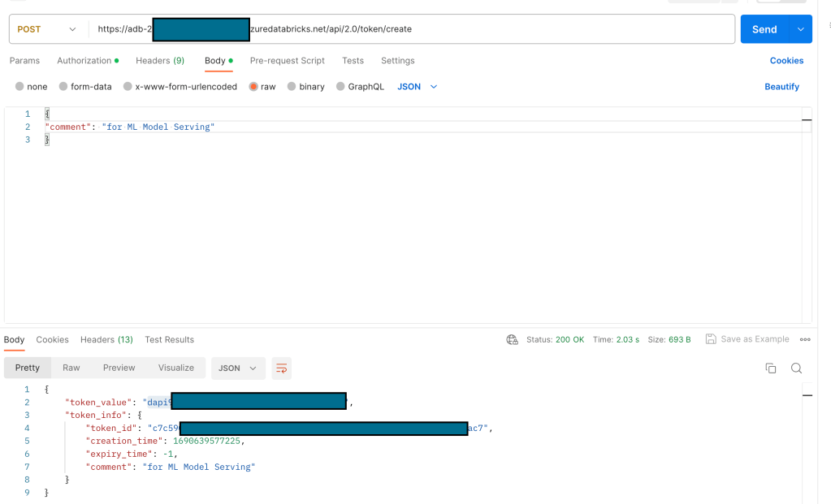831x504 pixels.
Task: Select the form-data radio option
Action: [63, 87]
